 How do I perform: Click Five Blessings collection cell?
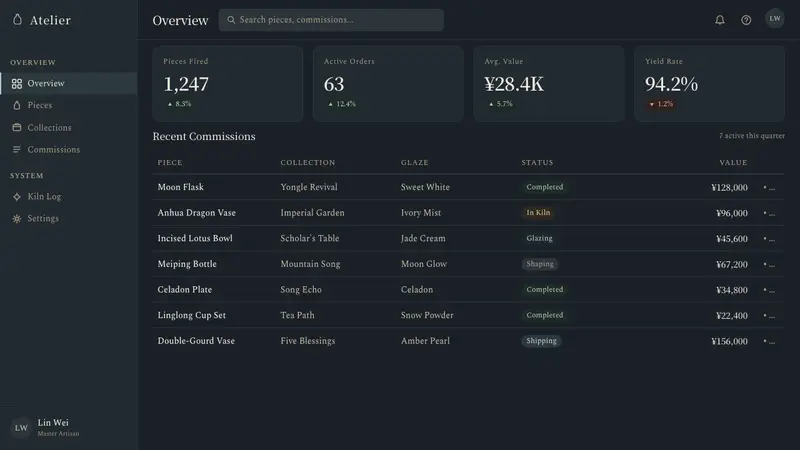tap(308, 341)
